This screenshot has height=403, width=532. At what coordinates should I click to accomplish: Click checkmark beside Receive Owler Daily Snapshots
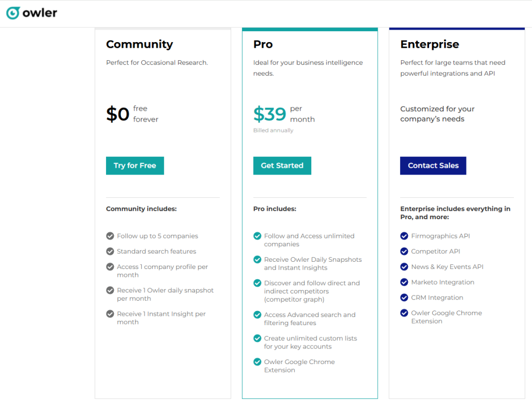click(x=257, y=260)
